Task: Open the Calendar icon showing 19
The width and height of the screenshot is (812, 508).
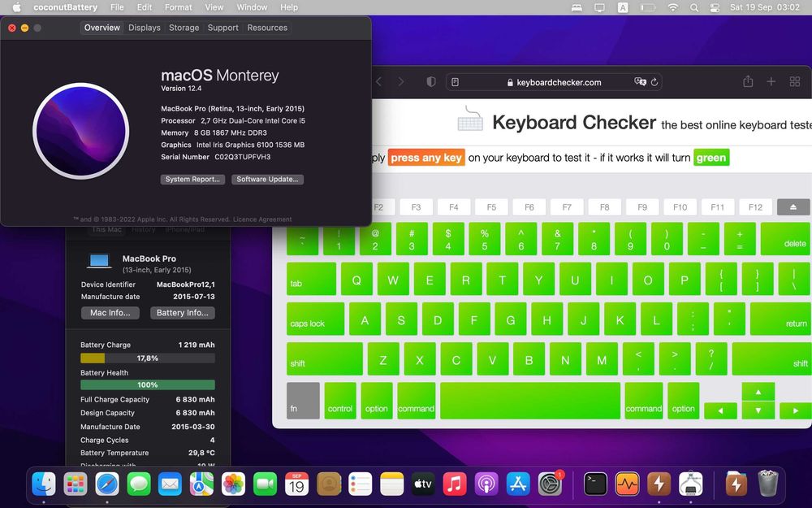Action: [x=296, y=484]
